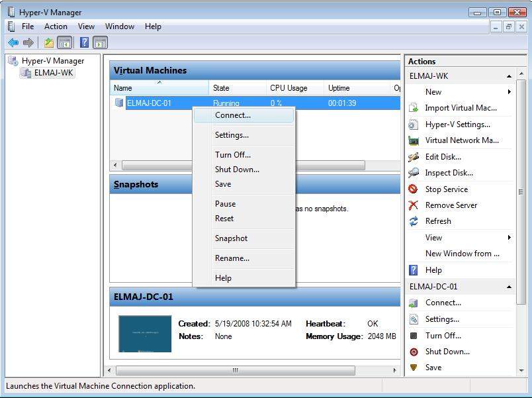
Task: Click Remove Server in the Actions pane
Action: click(451, 205)
